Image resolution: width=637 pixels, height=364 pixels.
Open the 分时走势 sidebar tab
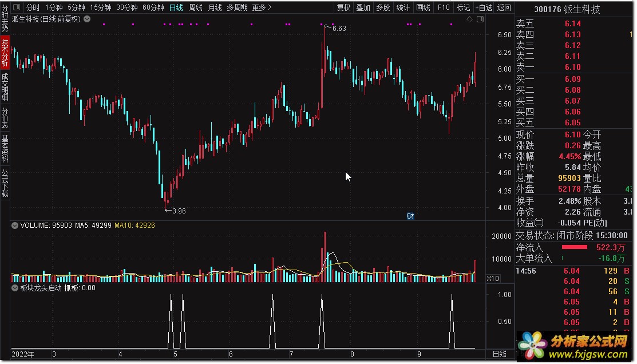(5, 19)
